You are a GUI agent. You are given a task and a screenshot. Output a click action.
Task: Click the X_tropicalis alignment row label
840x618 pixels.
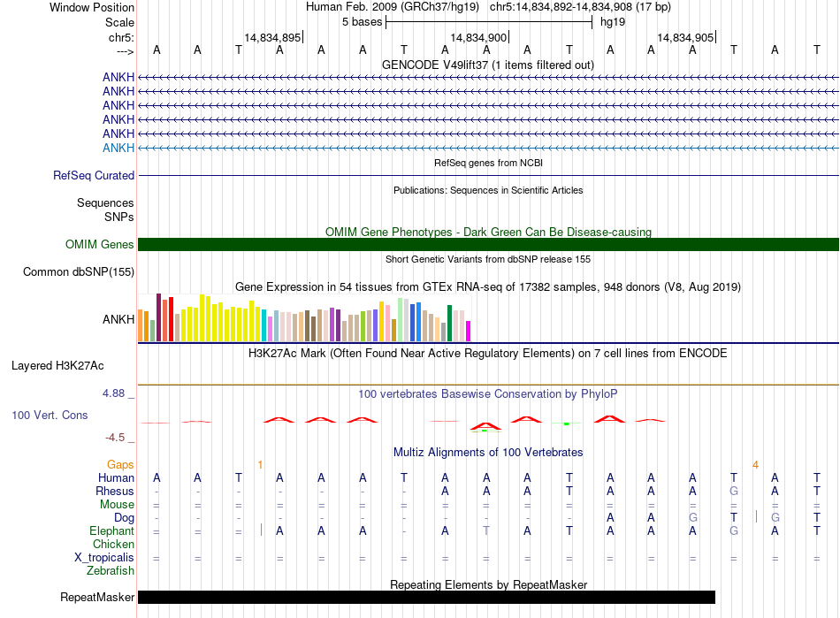[x=104, y=558]
